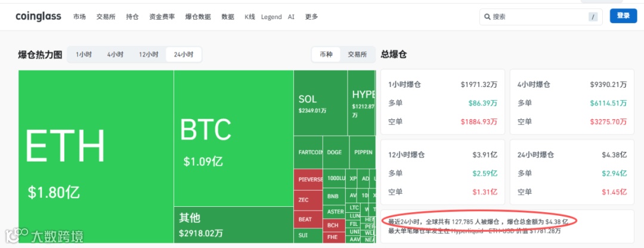Screen dimensions: 644x248
Task: Click the 127,785 人被爆仓 summary line
Action: [478, 221]
